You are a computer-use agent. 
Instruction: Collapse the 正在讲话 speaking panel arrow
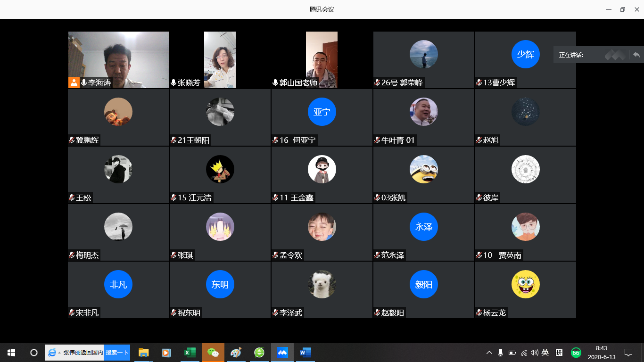[636, 55]
